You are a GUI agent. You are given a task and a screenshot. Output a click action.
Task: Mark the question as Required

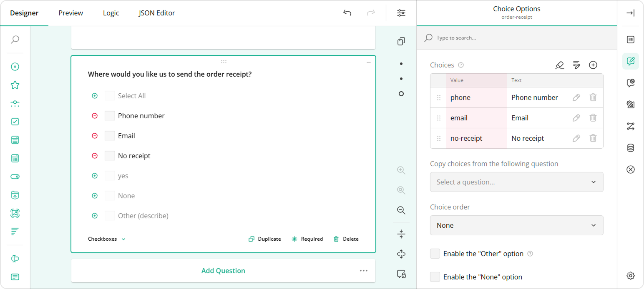(307, 239)
